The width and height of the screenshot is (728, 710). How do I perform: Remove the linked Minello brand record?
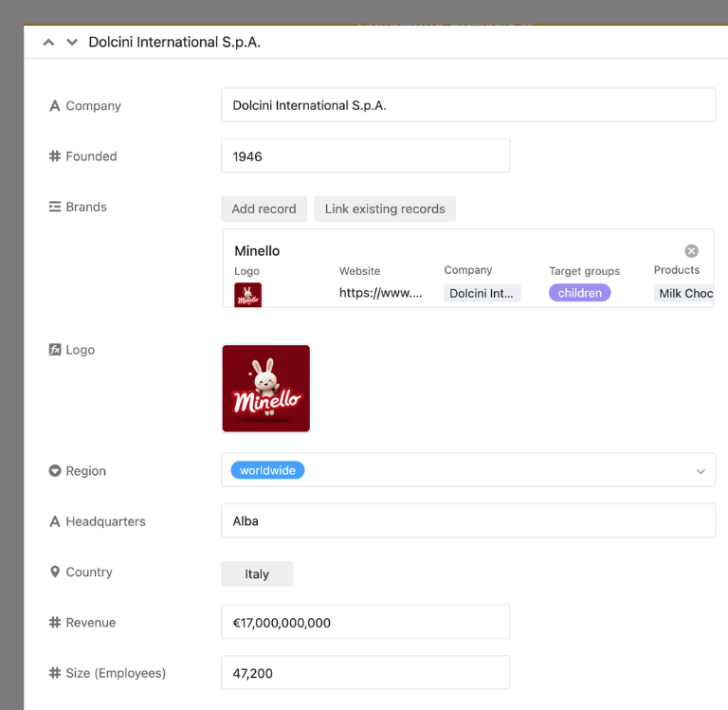tap(691, 251)
